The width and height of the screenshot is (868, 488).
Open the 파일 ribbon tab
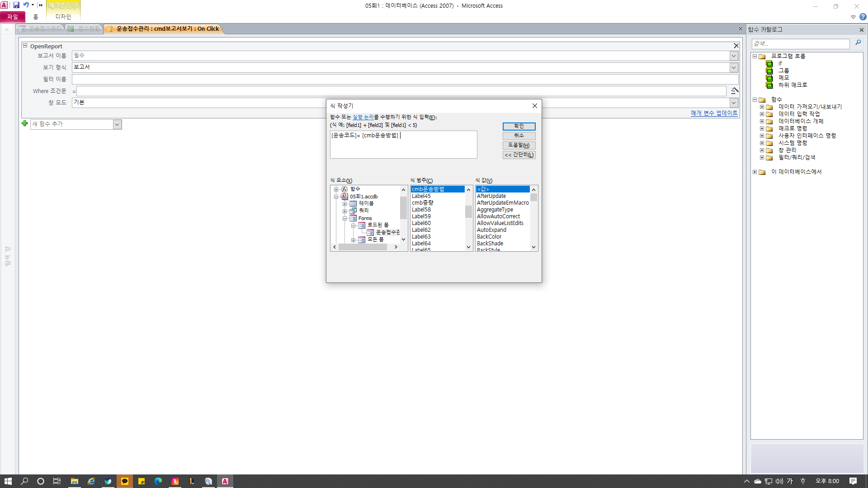[x=13, y=17]
